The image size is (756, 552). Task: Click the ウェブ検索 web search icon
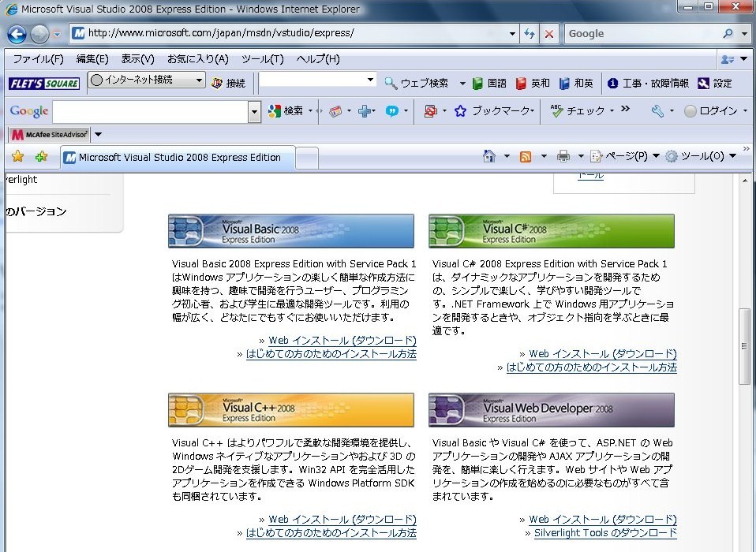point(391,84)
